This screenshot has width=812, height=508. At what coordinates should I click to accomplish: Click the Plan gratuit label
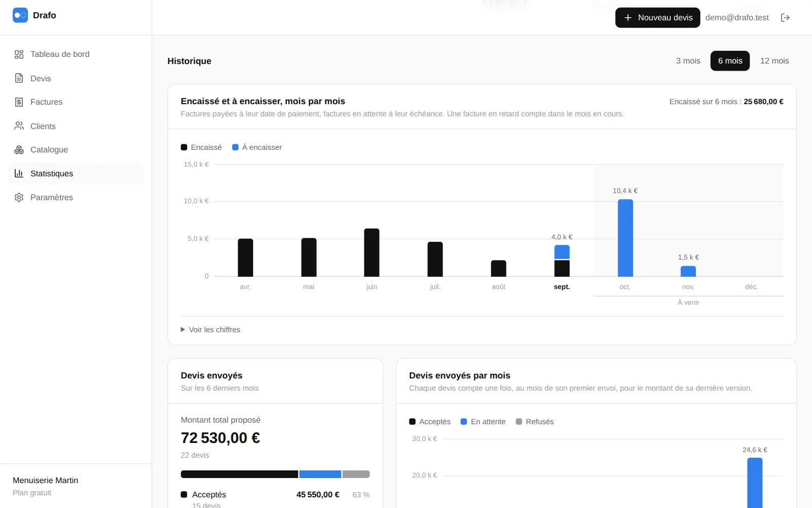point(32,493)
